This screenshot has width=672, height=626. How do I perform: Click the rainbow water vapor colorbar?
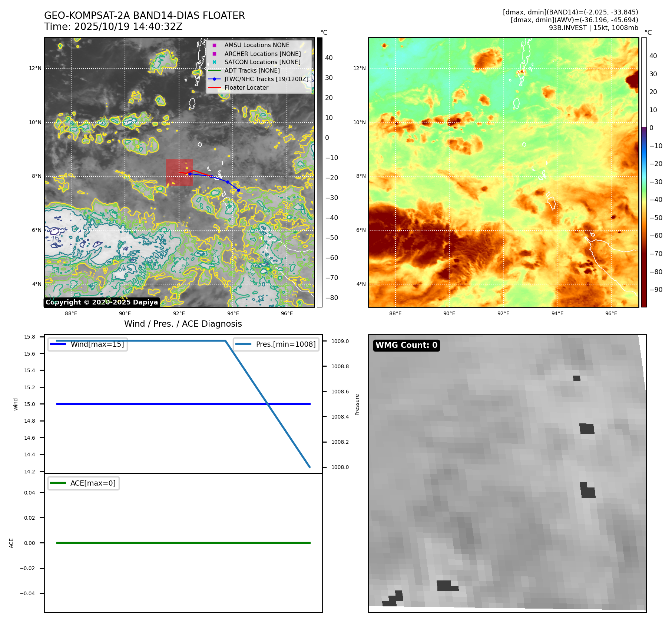pyautogui.click(x=644, y=172)
